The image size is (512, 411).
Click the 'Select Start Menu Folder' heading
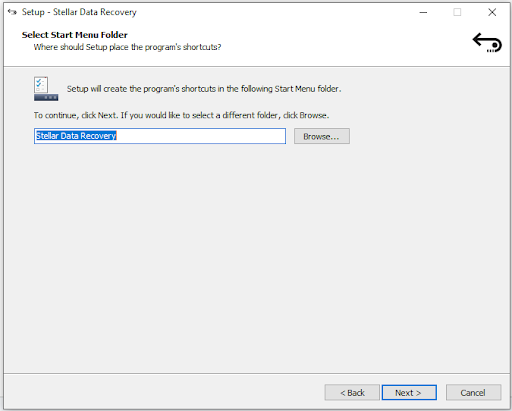point(75,35)
